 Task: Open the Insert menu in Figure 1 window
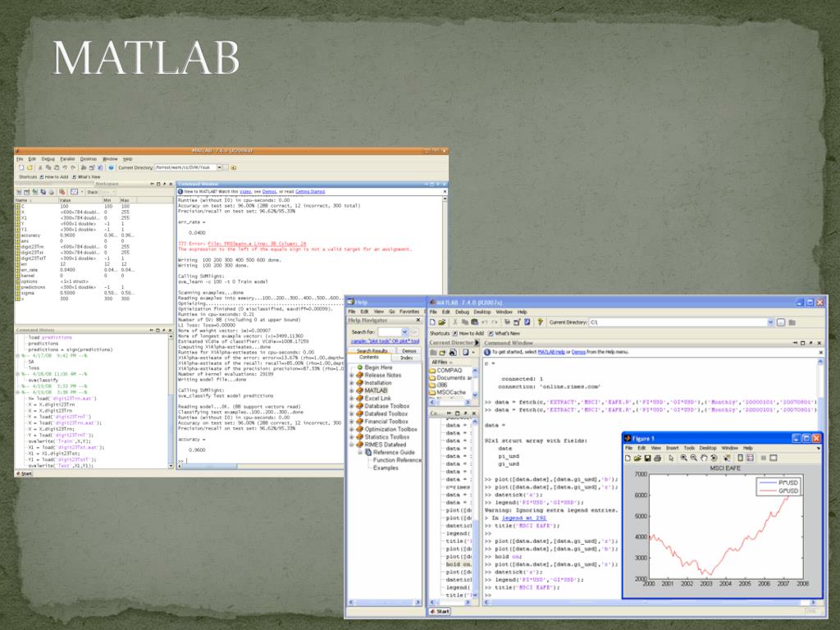pos(673,448)
